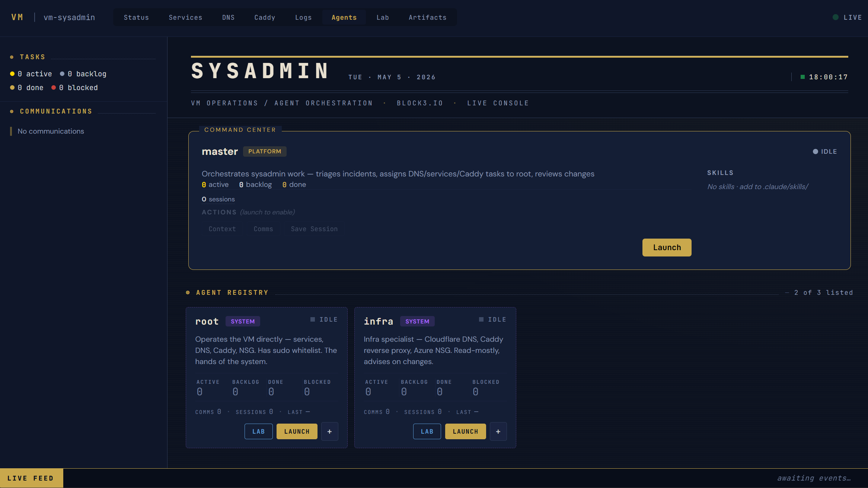
Task: Launch the root agent
Action: 297,431
